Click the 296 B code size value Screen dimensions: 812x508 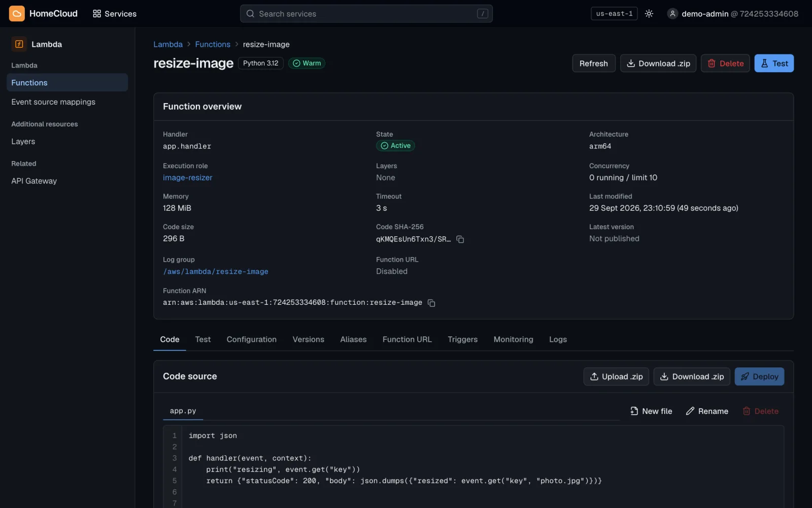[x=174, y=239]
